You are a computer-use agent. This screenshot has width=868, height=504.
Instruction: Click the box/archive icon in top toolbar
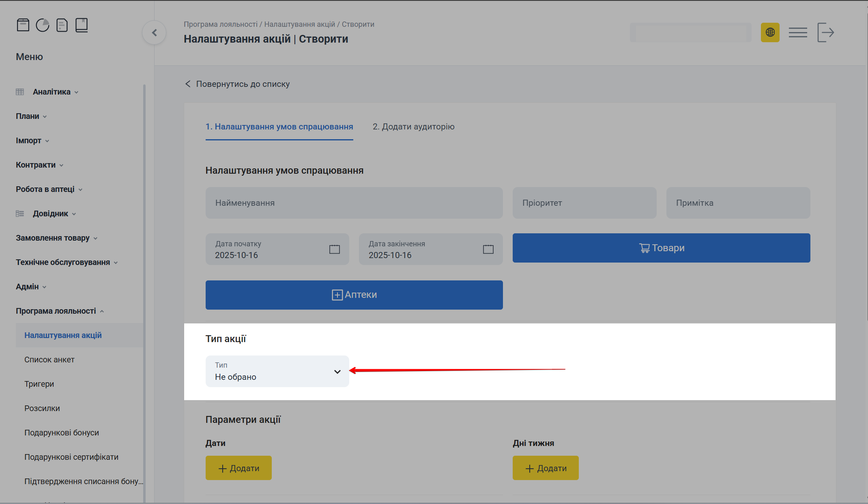coord(23,25)
